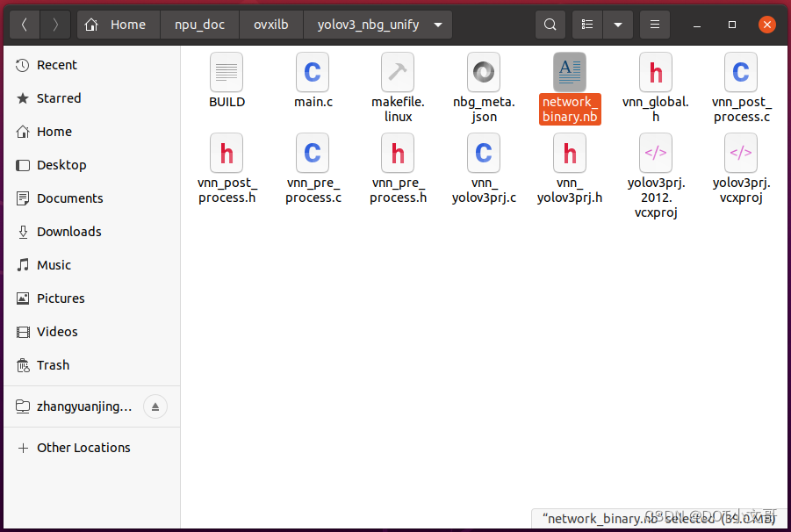This screenshot has width=791, height=532.
Task: Open Home in the sidebar
Action: click(92, 132)
